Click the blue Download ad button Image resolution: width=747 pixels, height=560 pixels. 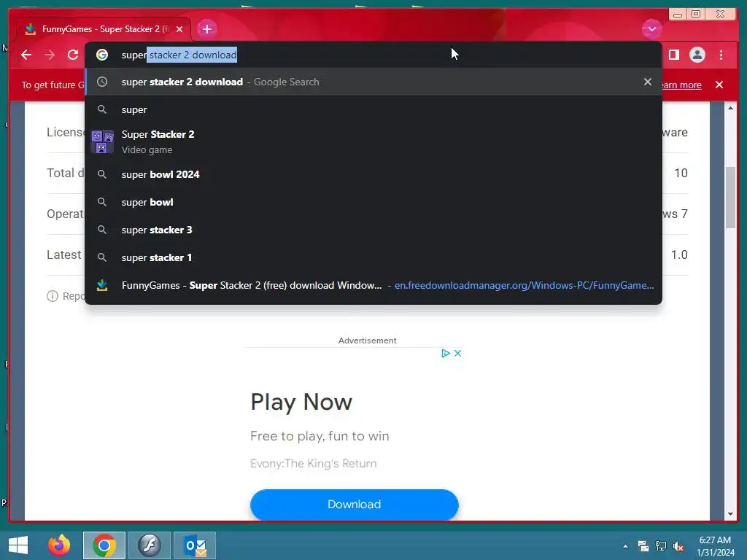[354, 505]
